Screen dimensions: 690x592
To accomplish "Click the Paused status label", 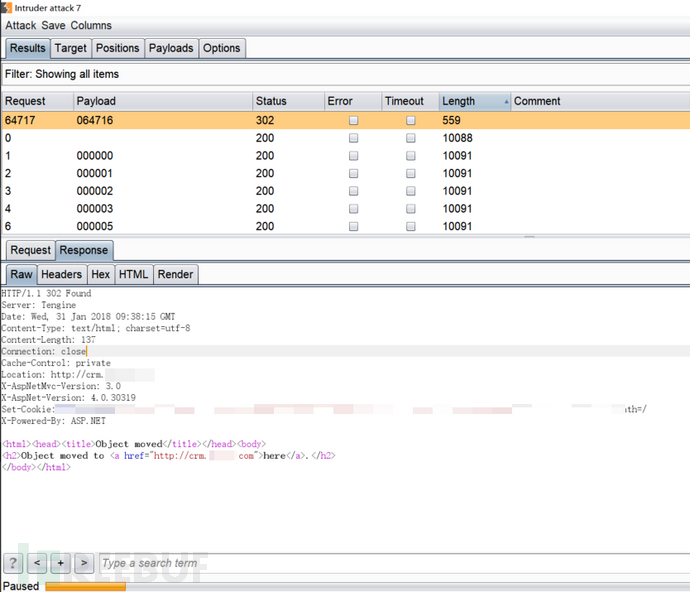I will click(21, 586).
